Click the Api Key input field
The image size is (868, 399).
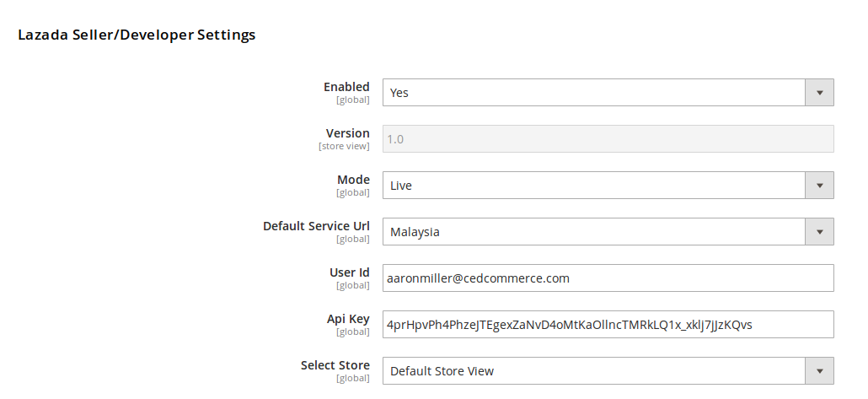(608, 324)
